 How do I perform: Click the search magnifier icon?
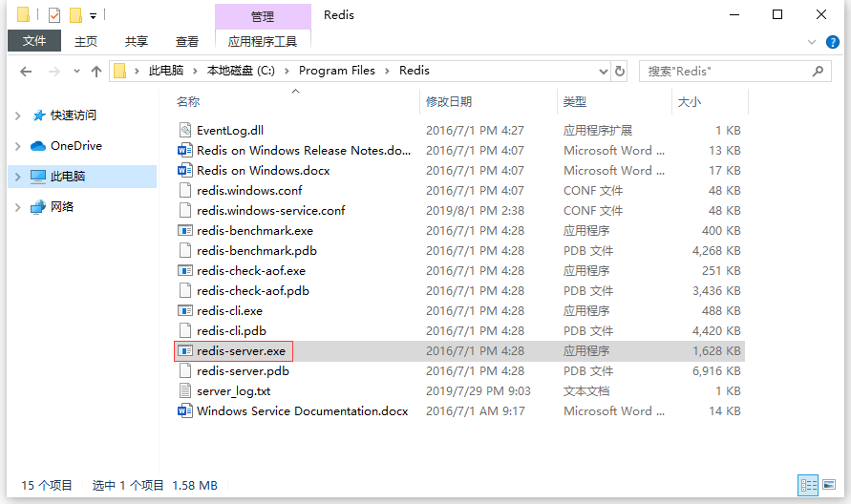[x=818, y=71]
